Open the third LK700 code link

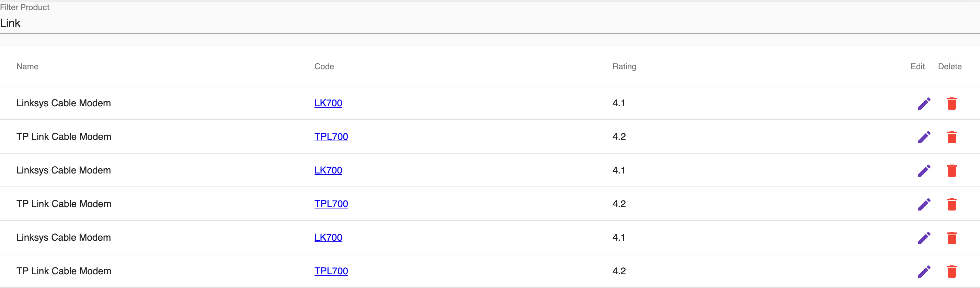[328, 238]
